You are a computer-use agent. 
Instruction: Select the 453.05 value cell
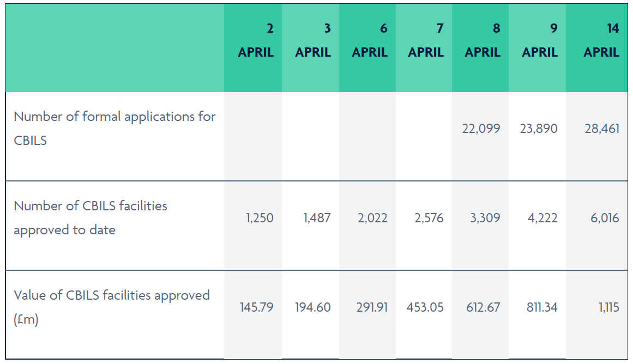pos(425,307)
